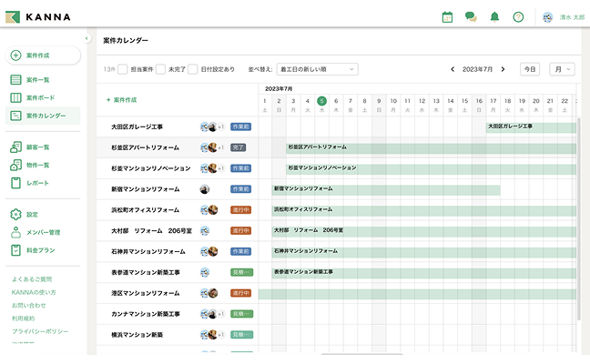
Task: Open the chat messages icon
Action: coord(471,17)
